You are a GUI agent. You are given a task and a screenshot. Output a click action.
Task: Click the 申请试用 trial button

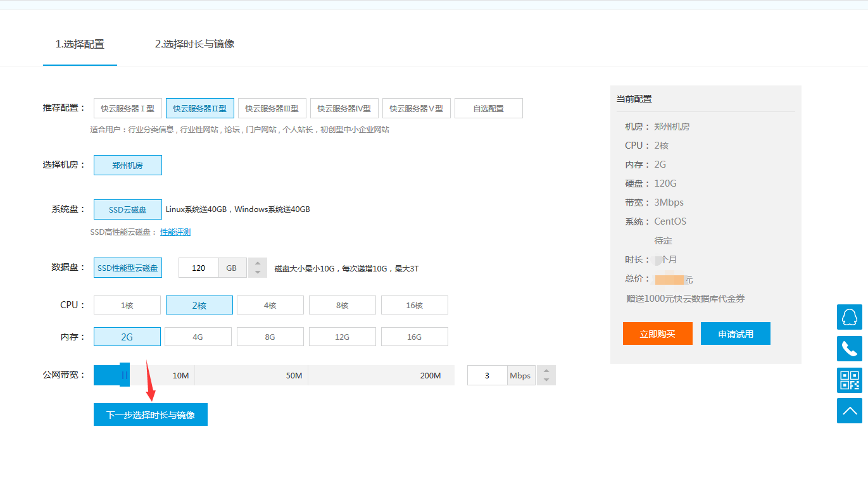(x=735, y=333)
